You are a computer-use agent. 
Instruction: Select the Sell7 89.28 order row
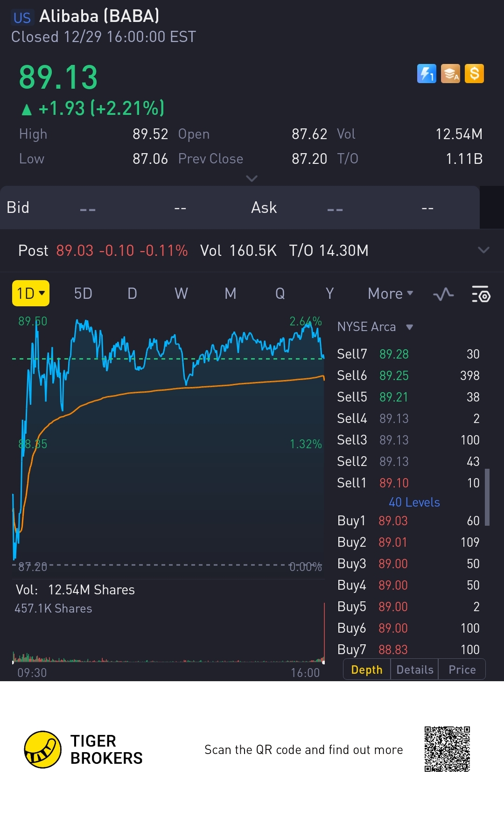(x=408, y=354)
